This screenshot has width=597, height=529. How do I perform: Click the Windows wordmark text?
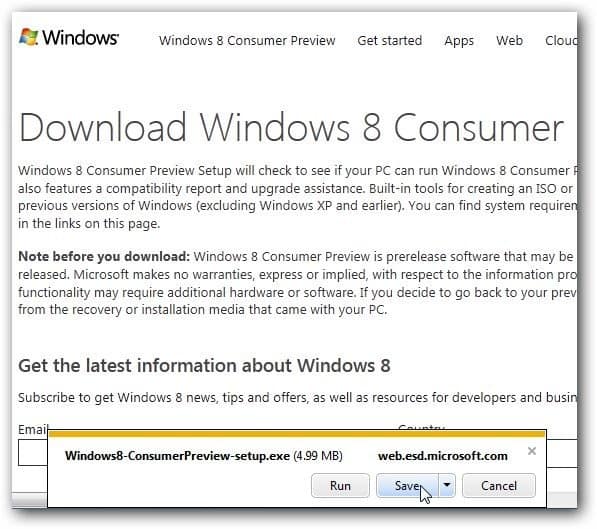pyautogui.click(x=80, y=37)
